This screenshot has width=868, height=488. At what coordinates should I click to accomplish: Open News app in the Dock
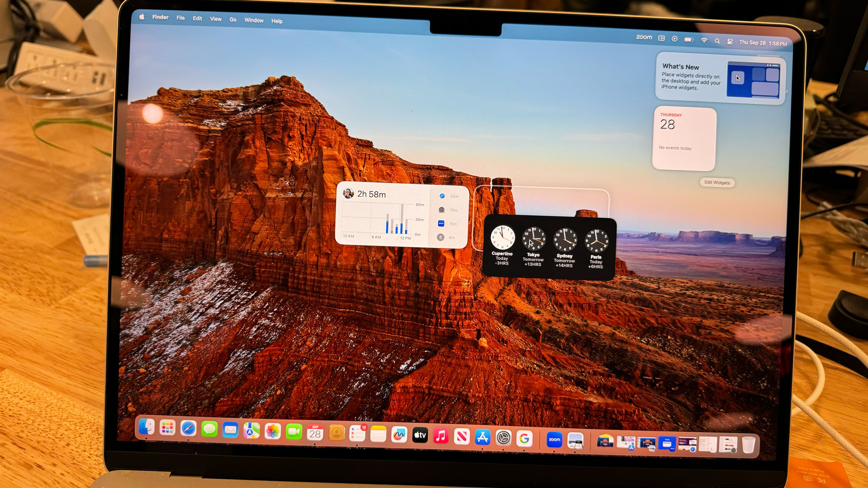pos(462,436)
